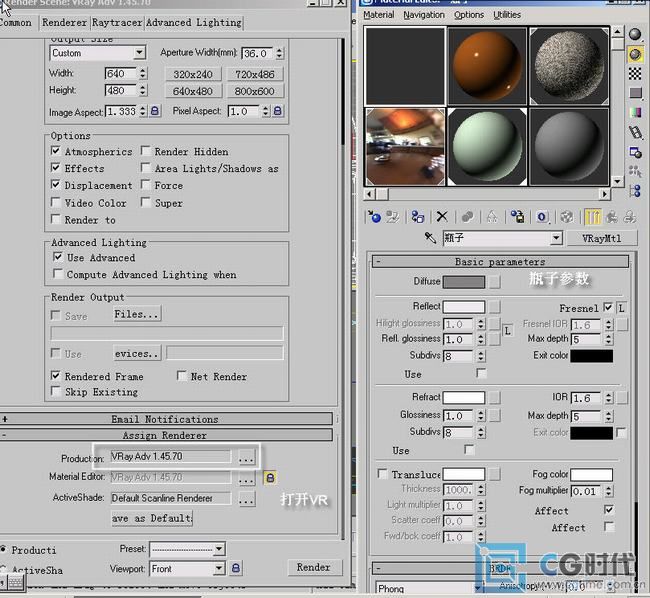Click the Put to Library icon

(x=517, y=217)
